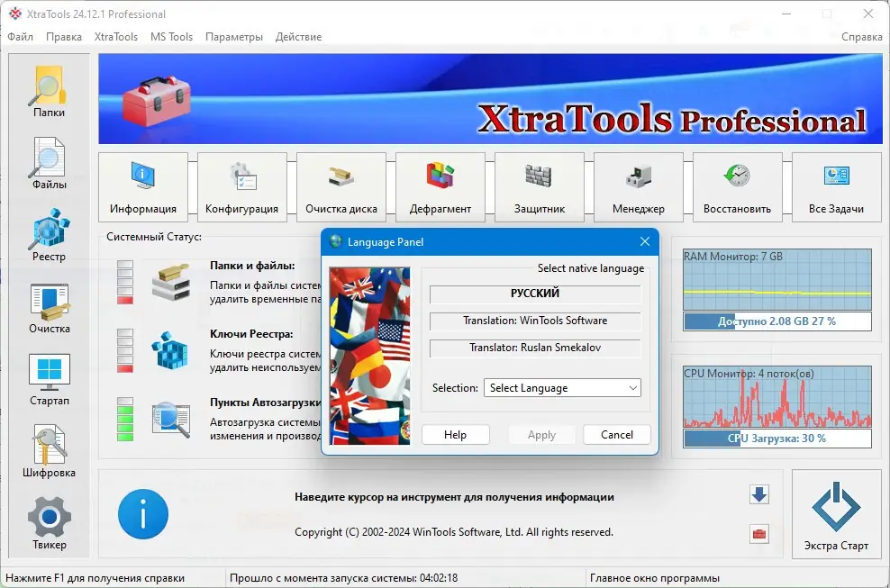Click the globe icon in Language Panel title

click(335, 241)
